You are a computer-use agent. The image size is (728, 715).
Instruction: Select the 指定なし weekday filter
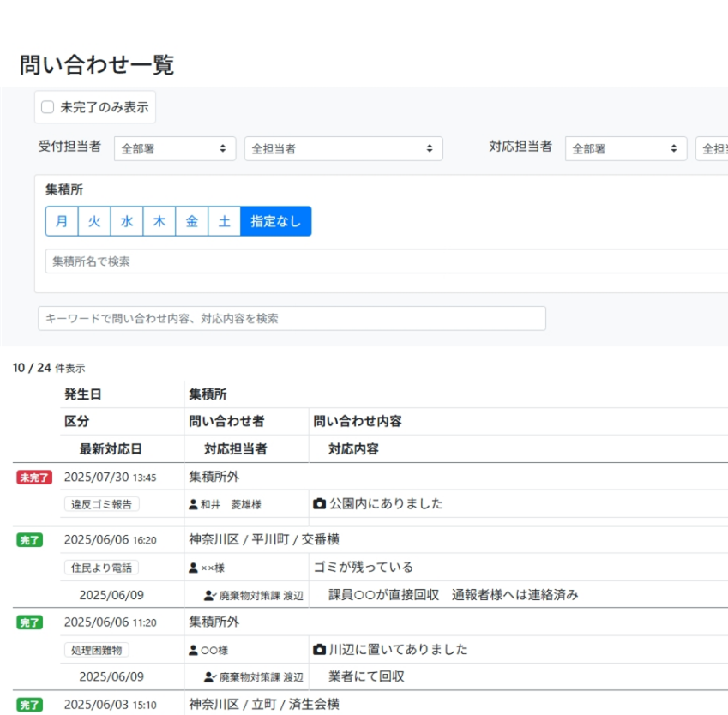click(x=276, y=221)
